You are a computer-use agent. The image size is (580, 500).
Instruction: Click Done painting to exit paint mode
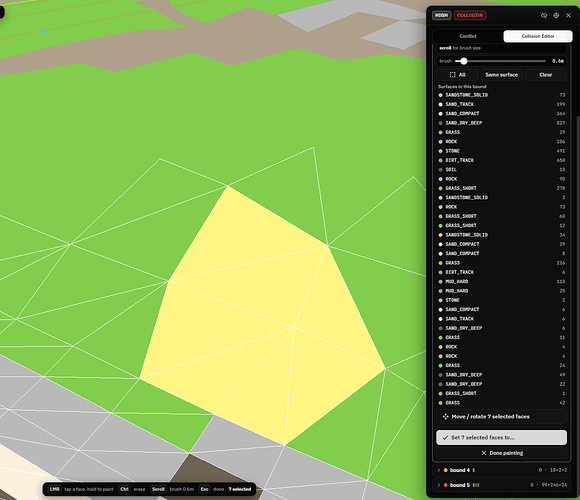click(x=501, y=453)
